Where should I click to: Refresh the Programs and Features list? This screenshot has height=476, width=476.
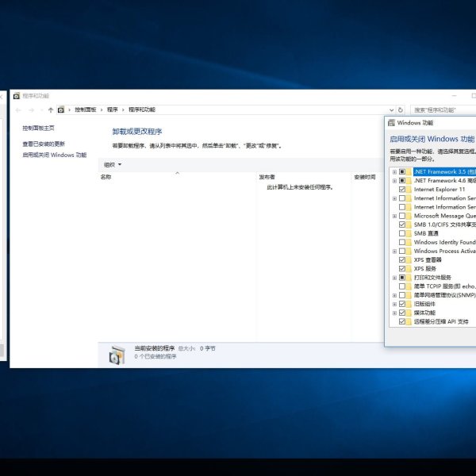pyautogui.click(x=401, y=110)
